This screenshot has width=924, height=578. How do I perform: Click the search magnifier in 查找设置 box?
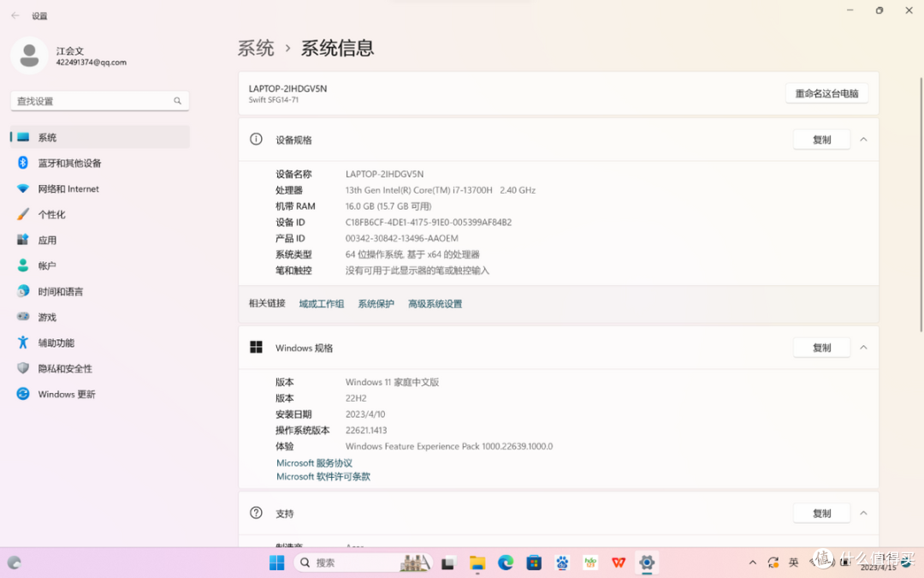coord(177,101)
